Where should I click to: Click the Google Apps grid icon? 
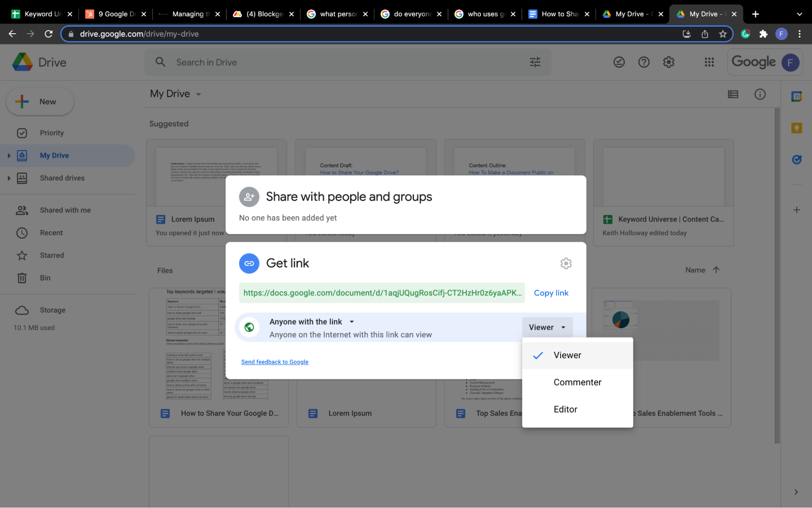pyautogui.click(x=710, y=62)
